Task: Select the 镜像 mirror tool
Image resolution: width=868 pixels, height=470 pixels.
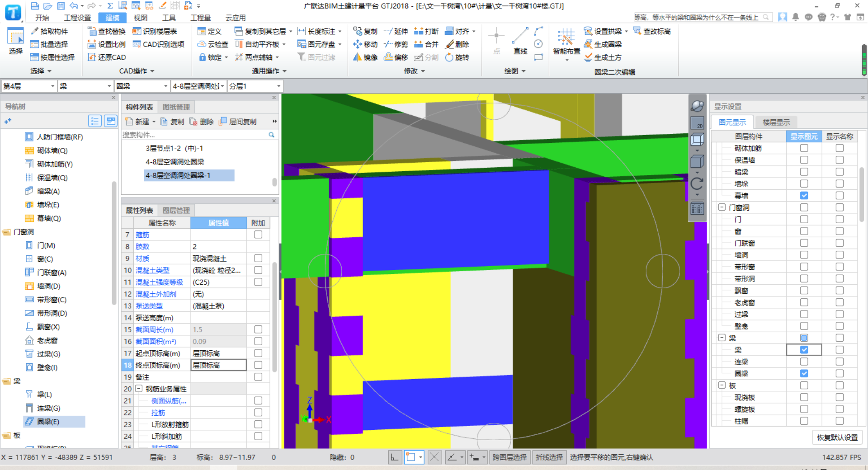Action: point(365,57)
